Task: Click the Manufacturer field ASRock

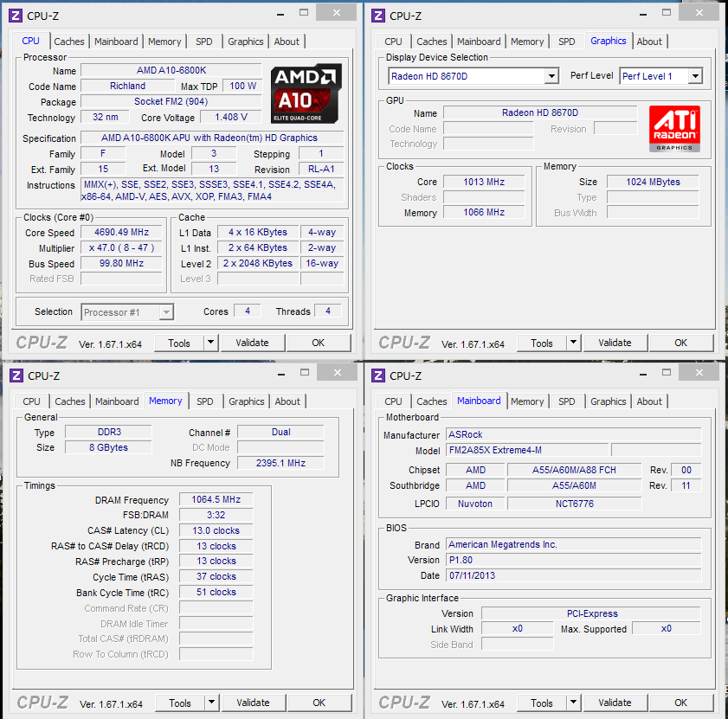Action: click(573, 434)
